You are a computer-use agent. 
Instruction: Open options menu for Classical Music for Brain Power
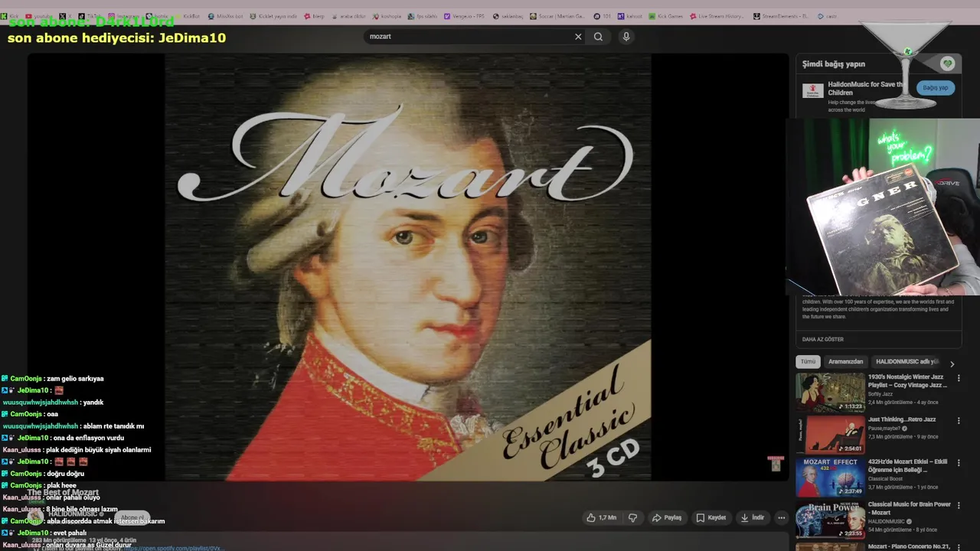(x=958, y=506)
